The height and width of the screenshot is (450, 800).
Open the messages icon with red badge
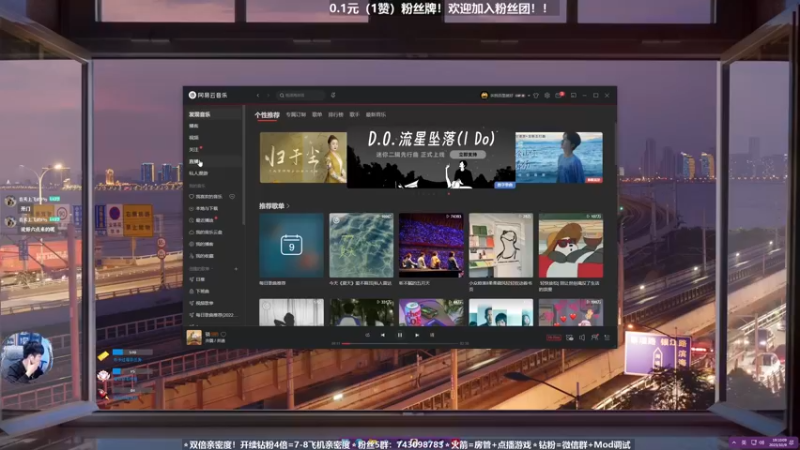tap(559, 95)
